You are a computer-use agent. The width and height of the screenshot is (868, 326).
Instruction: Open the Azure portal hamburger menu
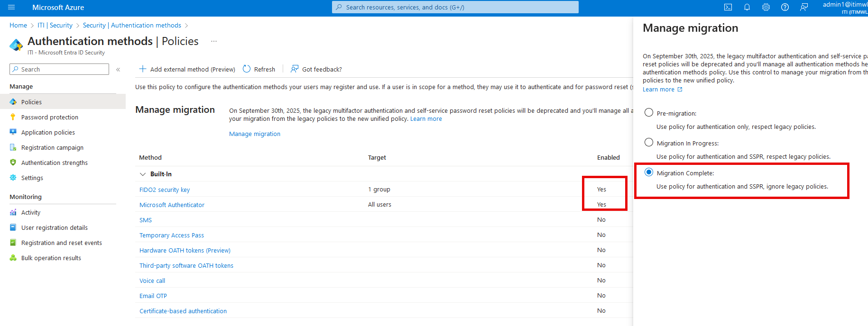[11, 7]
